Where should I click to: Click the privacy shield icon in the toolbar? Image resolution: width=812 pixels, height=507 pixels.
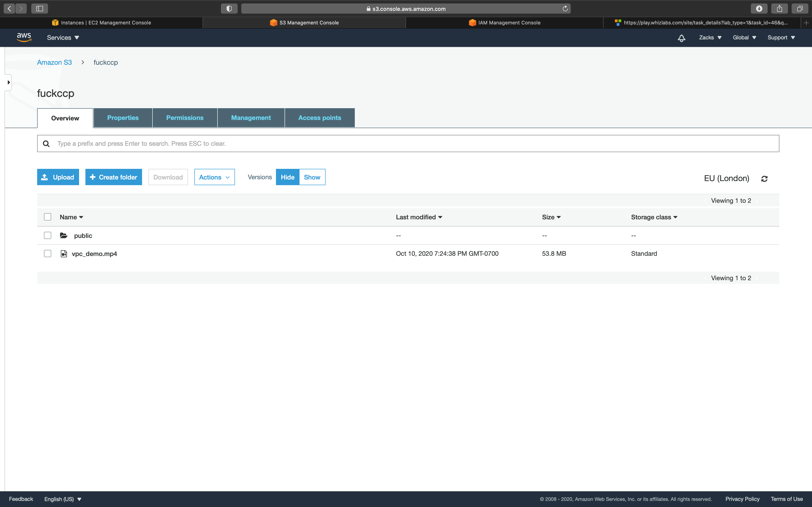[x=229, y=9]
